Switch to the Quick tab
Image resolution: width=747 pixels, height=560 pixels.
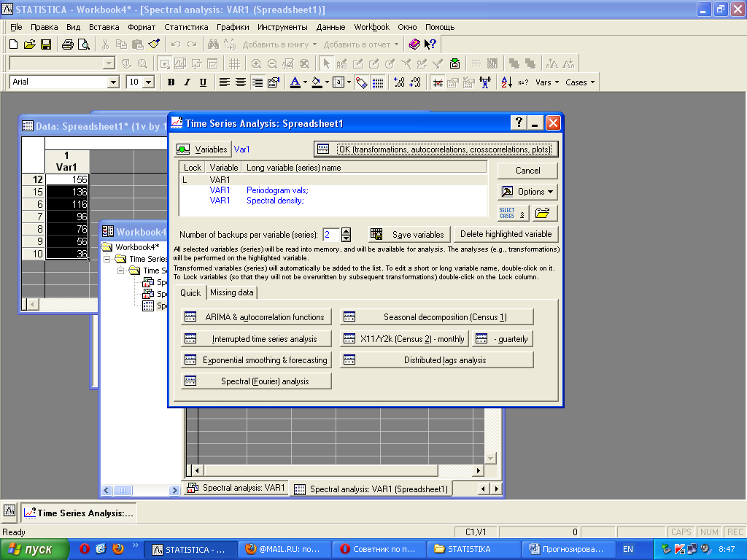point(190,293)
